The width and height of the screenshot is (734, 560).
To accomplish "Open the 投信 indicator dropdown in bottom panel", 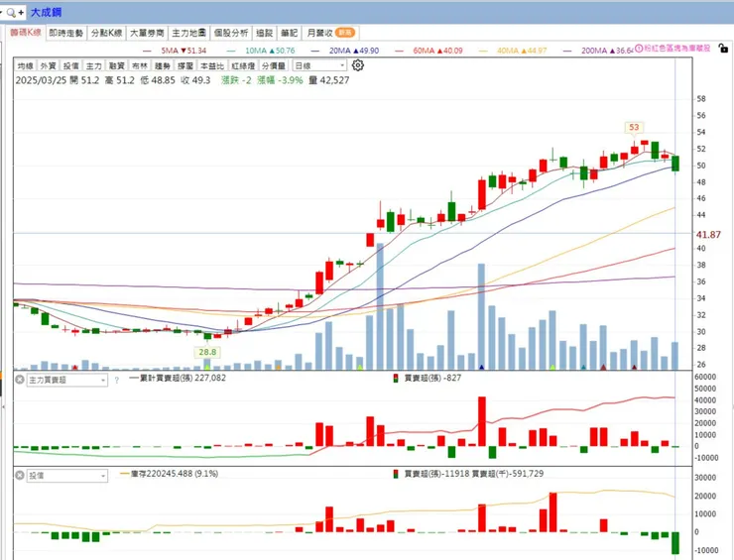I will 66,476.
